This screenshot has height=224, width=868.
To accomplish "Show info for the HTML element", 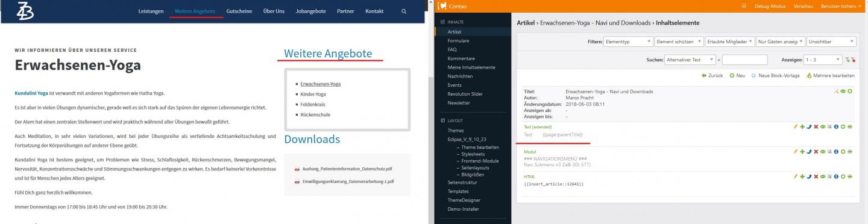I will pos(836,176).
